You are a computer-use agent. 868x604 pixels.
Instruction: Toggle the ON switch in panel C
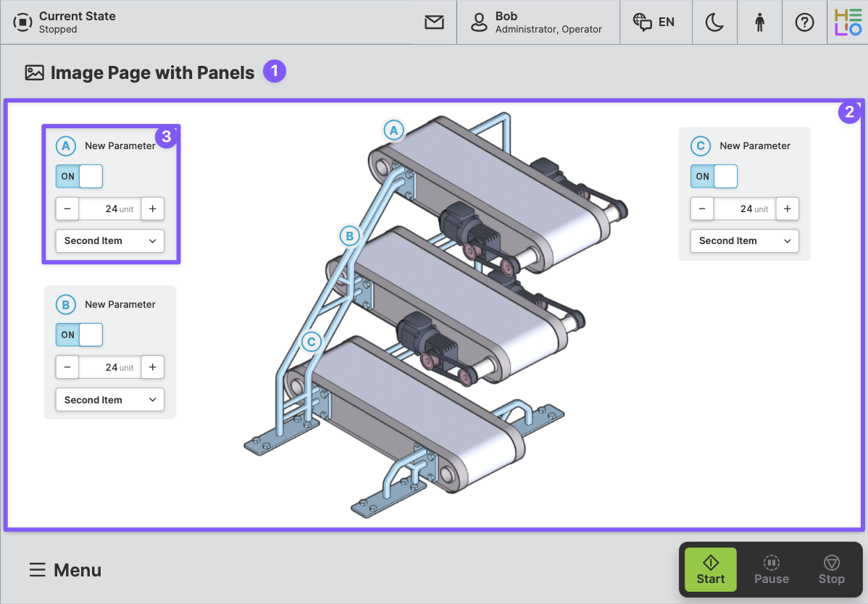tap(714, 176)
